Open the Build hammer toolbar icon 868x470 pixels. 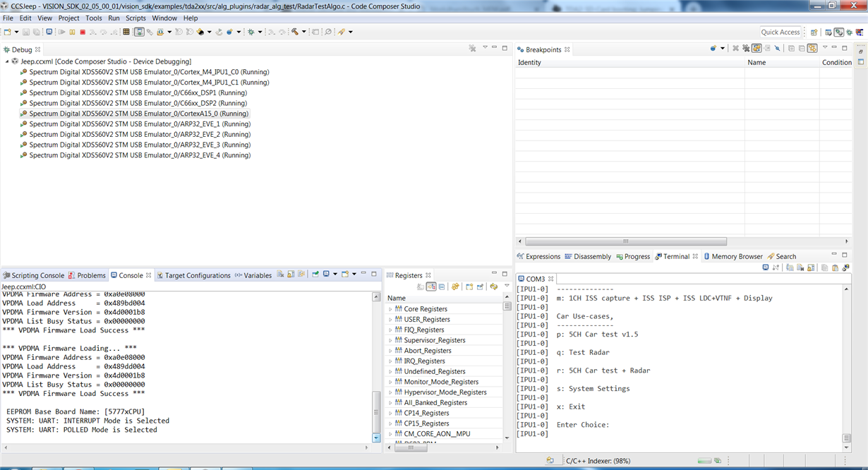pyautogui.click(x=295, y=32)
